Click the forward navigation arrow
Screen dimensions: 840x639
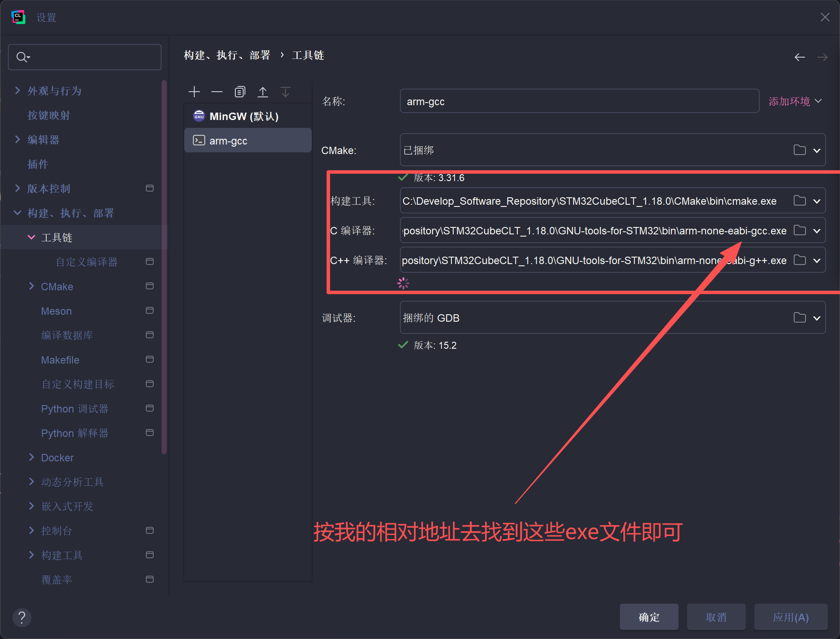click(823, 57)
